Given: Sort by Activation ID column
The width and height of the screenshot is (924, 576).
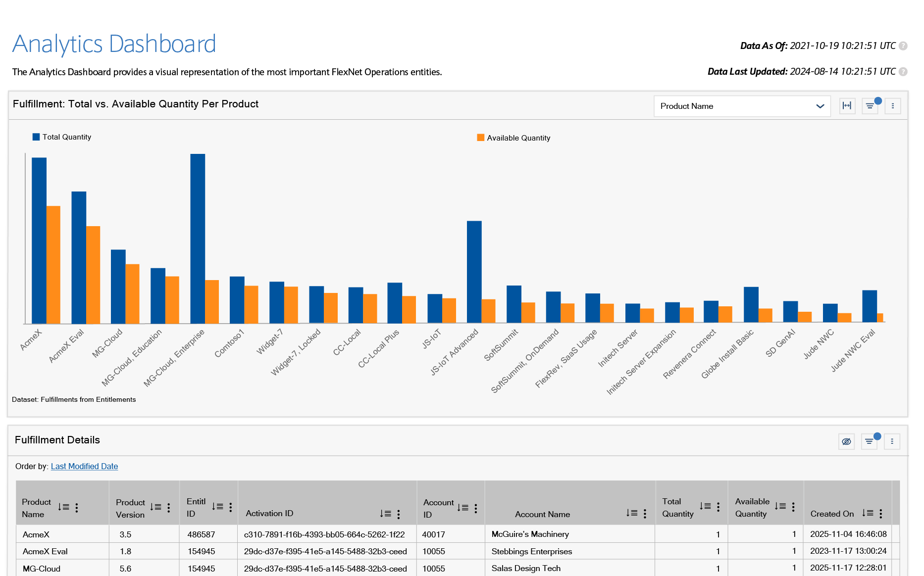Looking at the screenshot, I should pyautogui.click(x=385, y=514).
